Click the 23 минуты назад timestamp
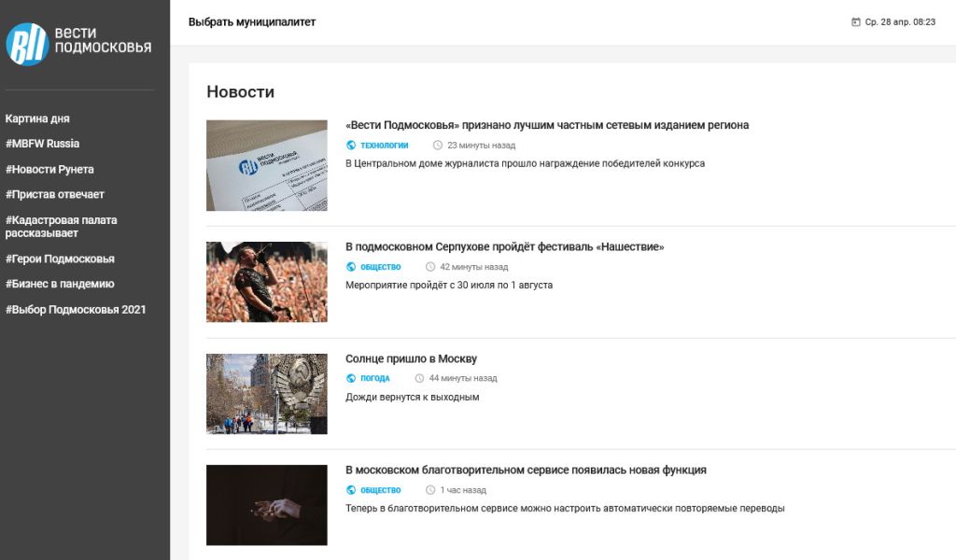This screenshot has height=560, width=956. tap(481, 145)
